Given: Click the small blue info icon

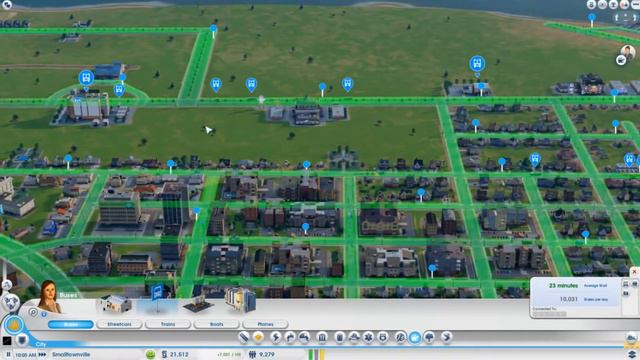Looking at the screenshot, I should [x=44, y=314].
